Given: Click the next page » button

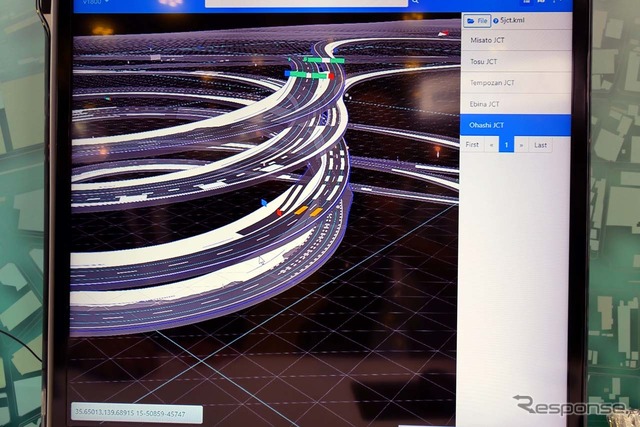Looking at the screenshot, I should (521, 145).
